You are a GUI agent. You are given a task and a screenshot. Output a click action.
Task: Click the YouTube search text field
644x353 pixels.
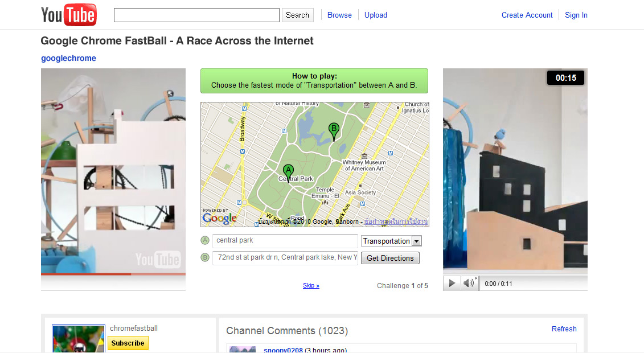click(x=197, y=15)
